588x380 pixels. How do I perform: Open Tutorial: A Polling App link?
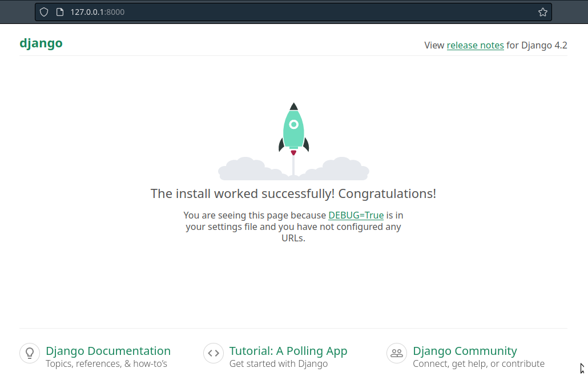tap(288, 351)
